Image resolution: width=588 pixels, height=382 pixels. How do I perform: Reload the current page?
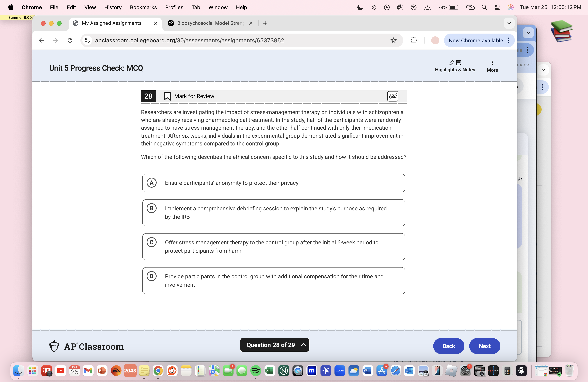[70, 40]
